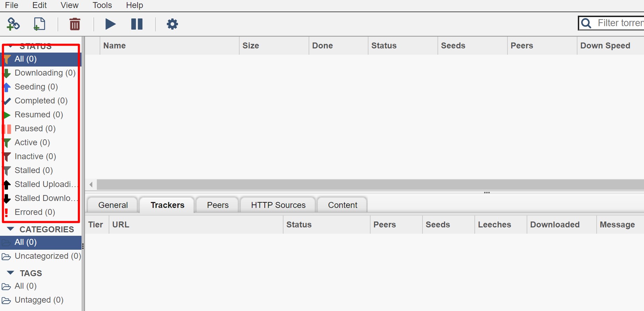Open the File menu

pyautogui.click(x=11, y=5)
